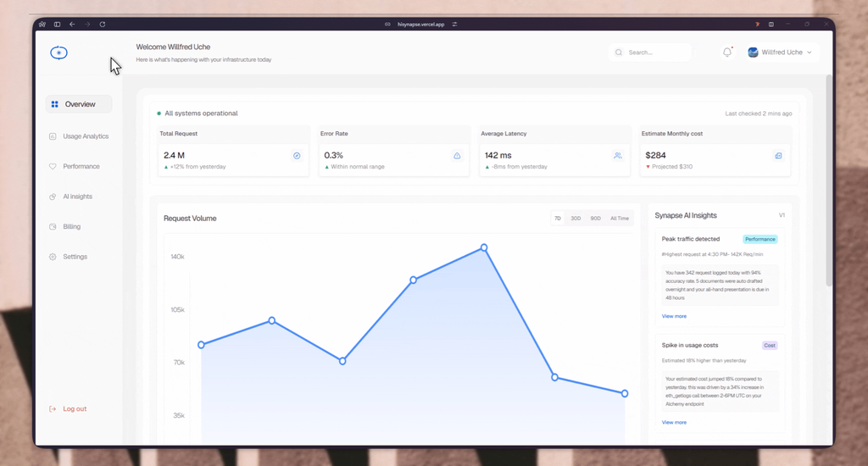Click the Settings gear icon

53,257
